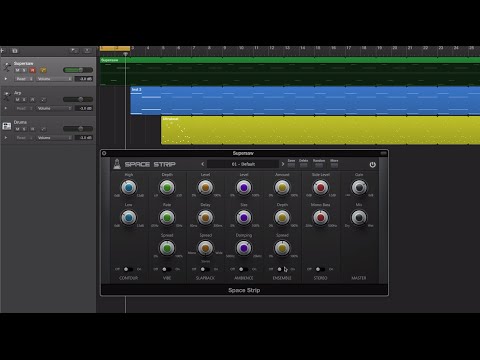Click the Space Strip plugin power icon
The width and height of the screenshot is (480, 360).
pyautogui.click(x=372, y=164)
